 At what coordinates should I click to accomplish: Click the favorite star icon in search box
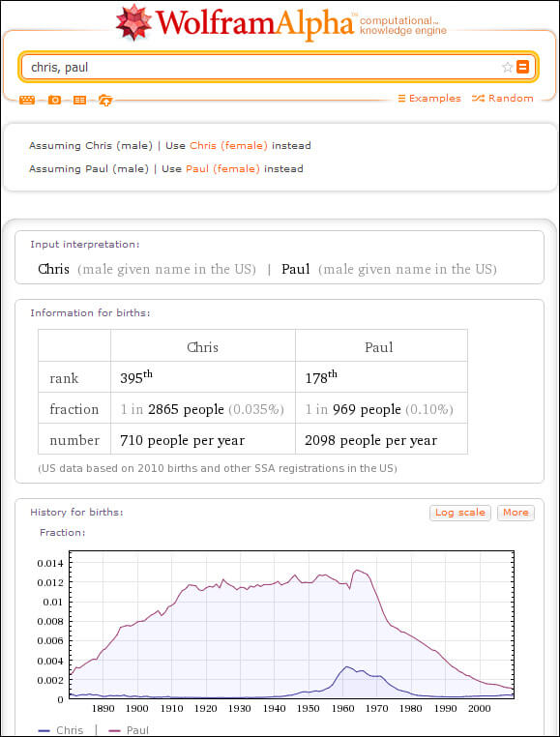(x=507, y=67)
